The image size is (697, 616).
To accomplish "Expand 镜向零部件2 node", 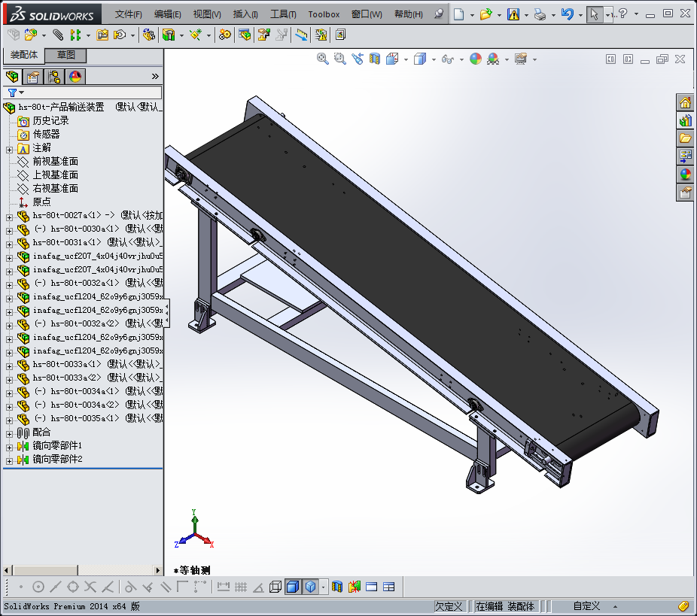I will 9,461.
